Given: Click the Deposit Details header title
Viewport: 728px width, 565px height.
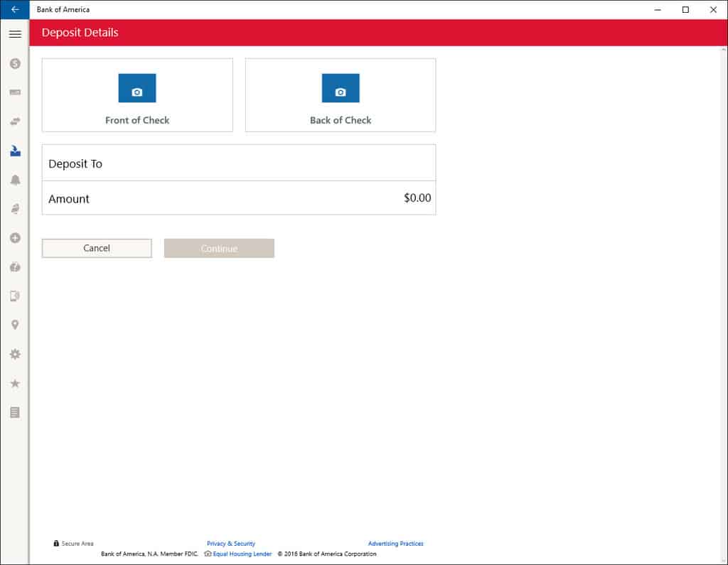Looking at the screenshot, I should (x=80, y=33).
